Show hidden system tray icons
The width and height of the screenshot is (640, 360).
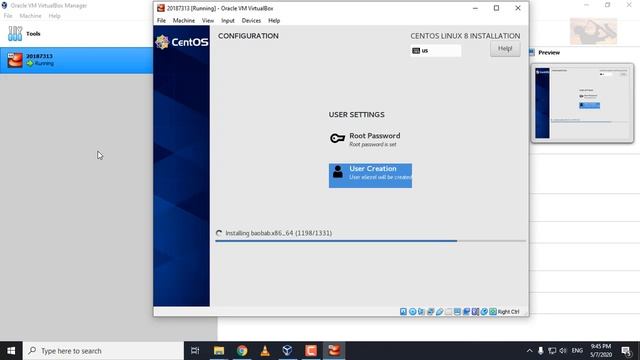point(529,351)
